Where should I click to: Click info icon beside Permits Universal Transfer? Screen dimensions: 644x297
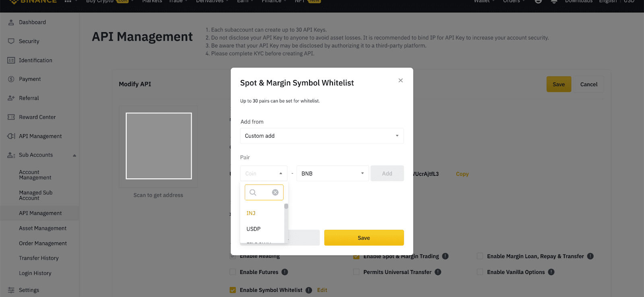[438, 272]
